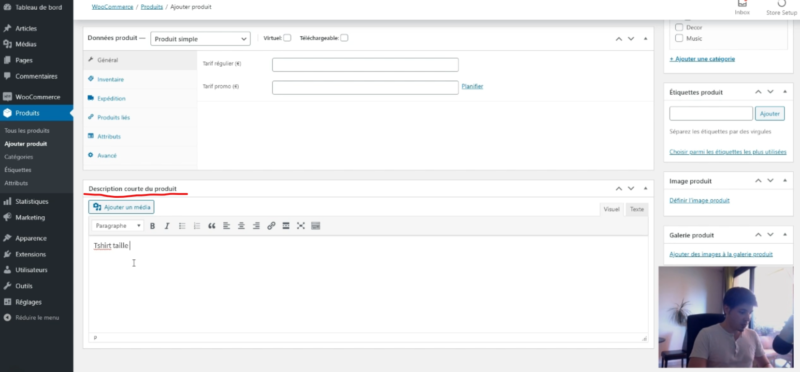Toggle bold formatting in the short description editor
Image resolution: width=800 pixels, height=372 pixels.
(152, 226)
